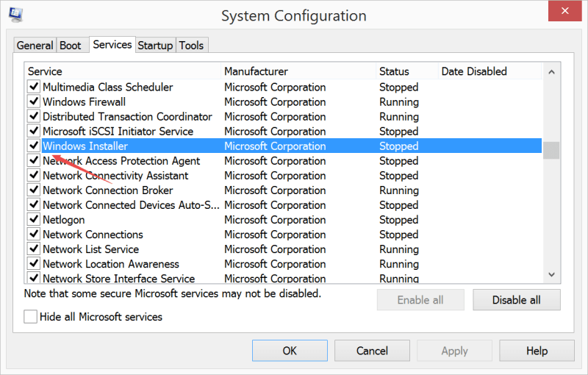Click Running status of Network Connection Broker
588x375 pixels.
[399, 190]
